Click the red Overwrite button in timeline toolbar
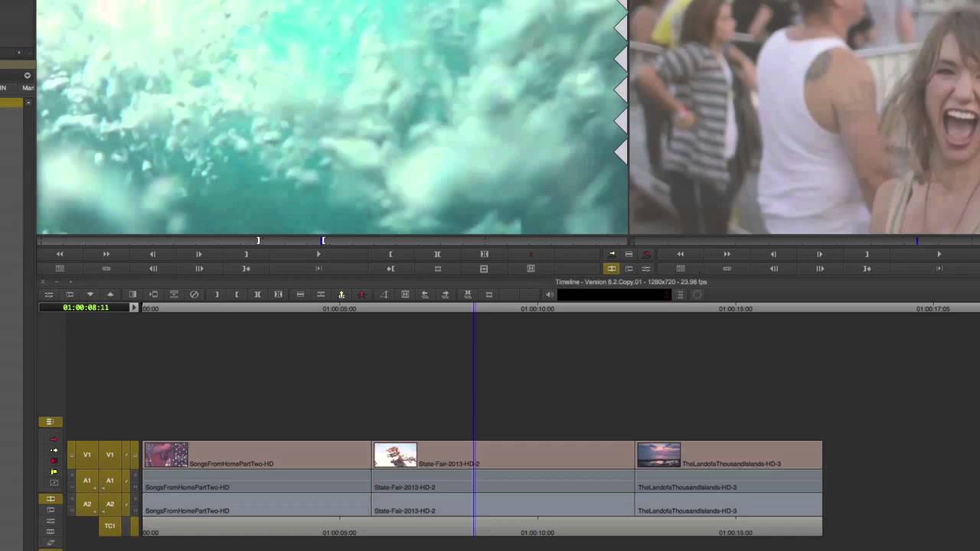The width and height of the screenshot is (980, 551). click(x=362, y=295)
